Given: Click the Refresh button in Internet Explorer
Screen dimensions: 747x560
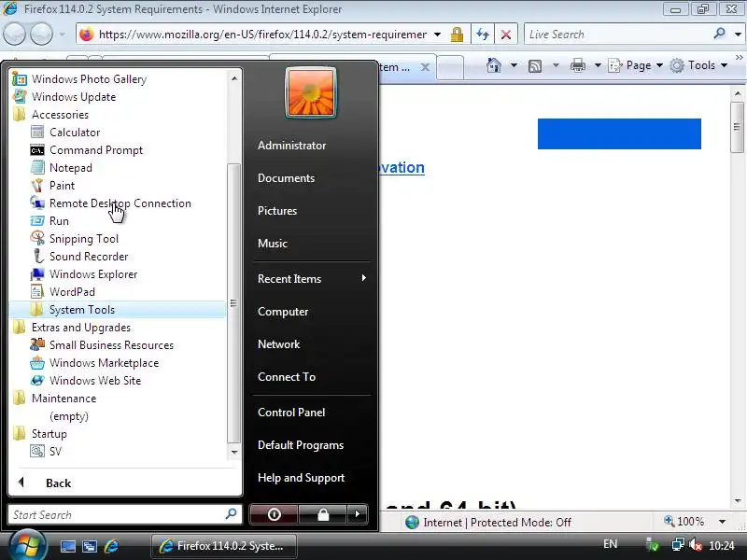Looking at the screenshot, I should click(483, 35).
